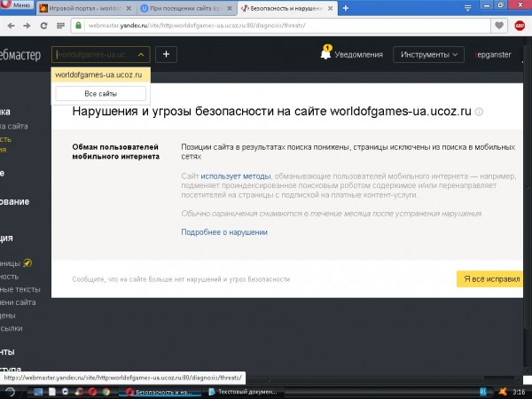Viewport: 532px width, 399px height.
Task: Follow the 'использует методы' link
Action: [x=236, y=176]
